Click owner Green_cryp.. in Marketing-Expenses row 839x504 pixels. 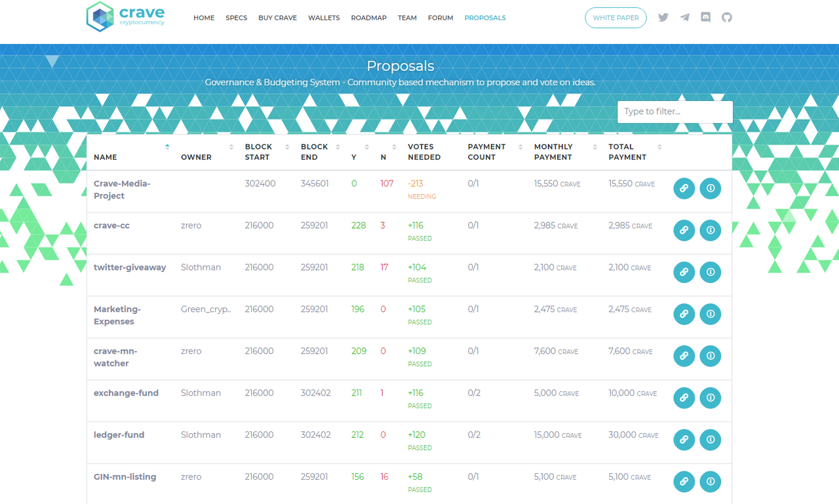click(206, 309)
